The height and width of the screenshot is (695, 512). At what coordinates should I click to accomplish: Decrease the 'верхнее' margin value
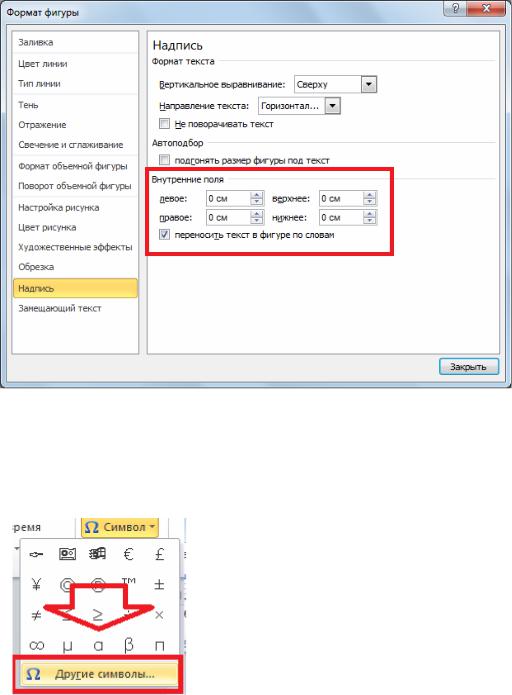[x=370, y=202]
